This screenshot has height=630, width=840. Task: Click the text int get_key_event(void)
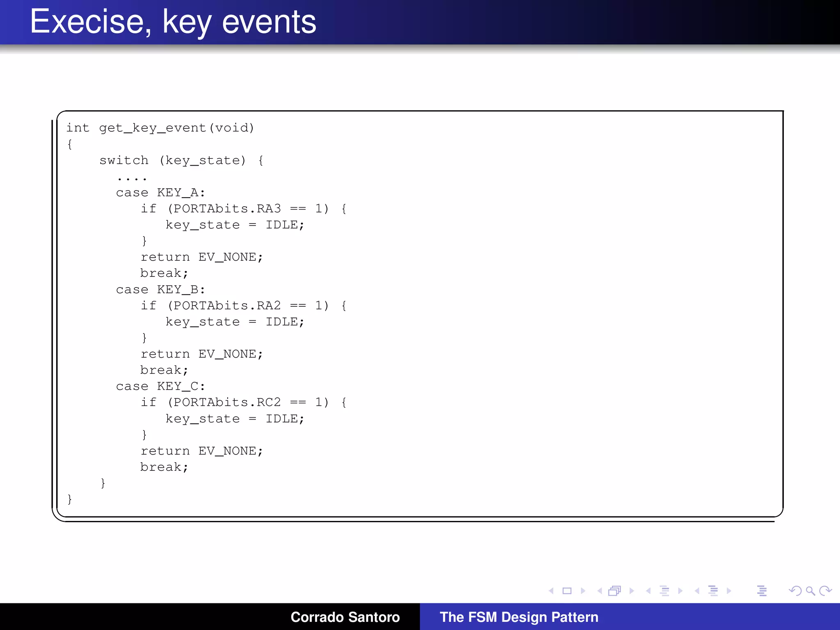[160, 128]
